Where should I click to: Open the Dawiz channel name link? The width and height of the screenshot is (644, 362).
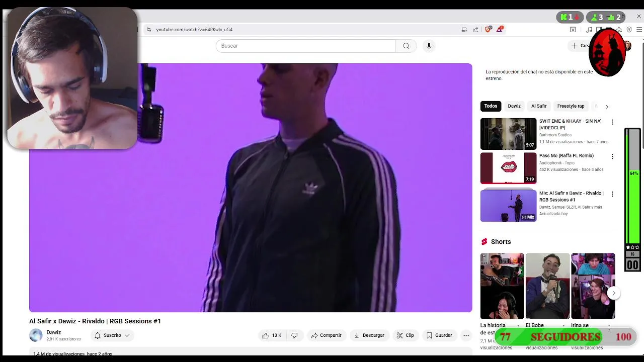(x=54, y=332)
